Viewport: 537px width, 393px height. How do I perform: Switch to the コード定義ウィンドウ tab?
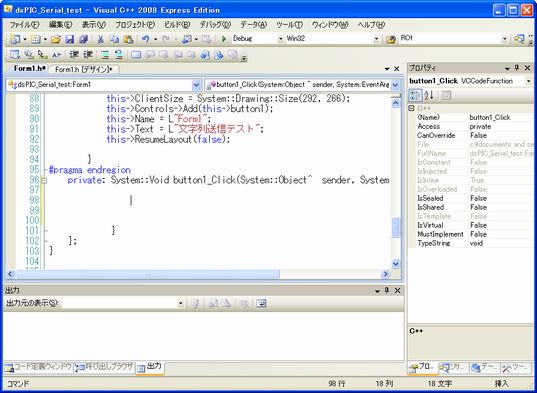(38, 368)
